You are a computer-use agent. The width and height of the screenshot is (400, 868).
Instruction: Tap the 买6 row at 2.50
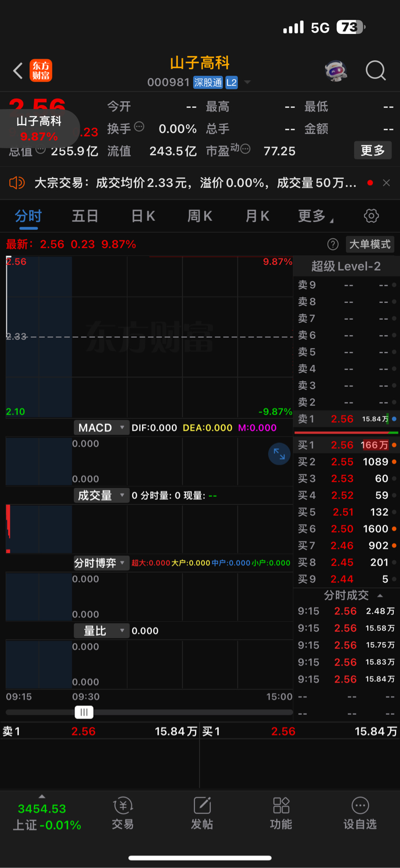tap(346, 529)
